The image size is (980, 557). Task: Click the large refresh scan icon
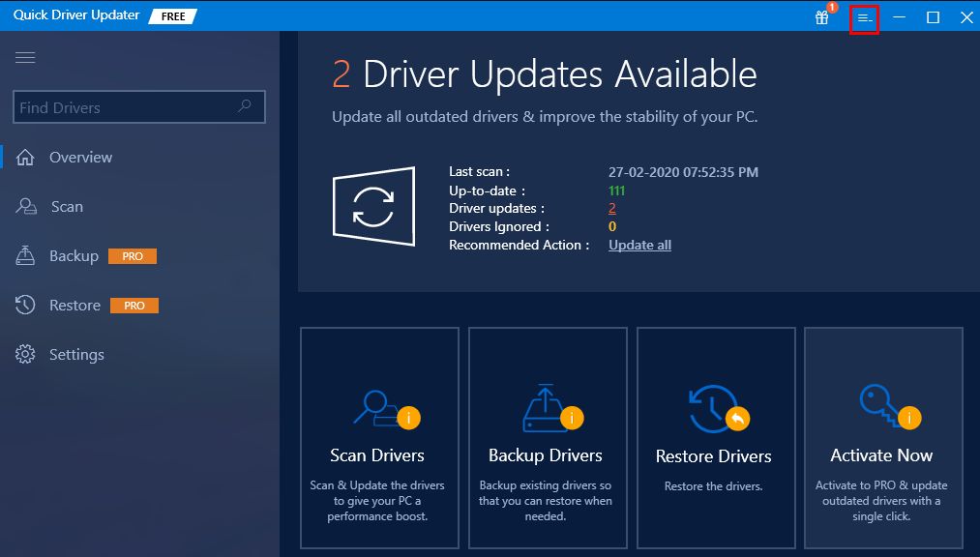pos(373,207)
